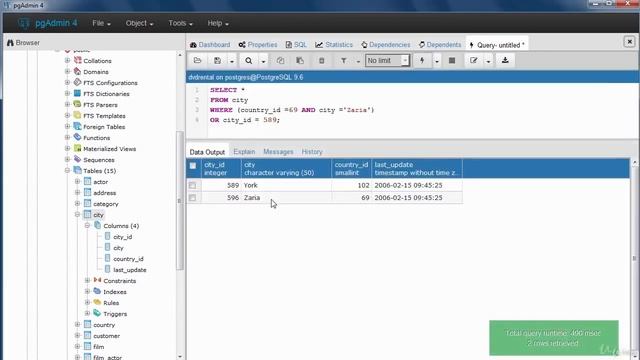Screen dimensions: 640x360
Task: Click the Paste icon in toolbar
Action: pyautogui.click(x=300, y=61)
